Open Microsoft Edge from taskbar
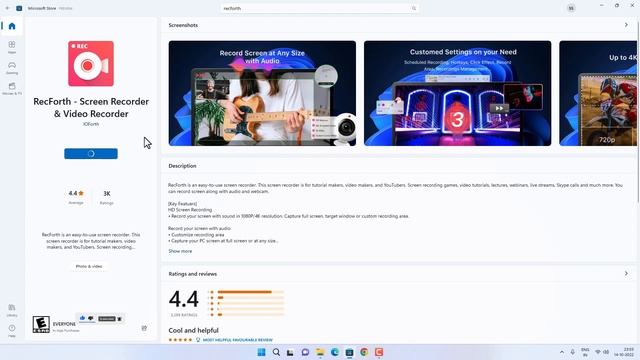 pyautogui.click(x=335, y=352)
